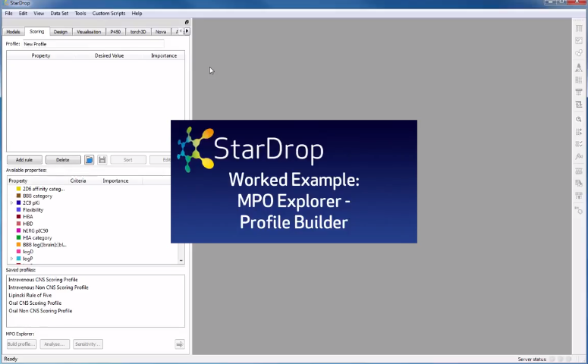Click the Analyse button
The width and height of the screenshot is (588, 364).
click(55, 344)
